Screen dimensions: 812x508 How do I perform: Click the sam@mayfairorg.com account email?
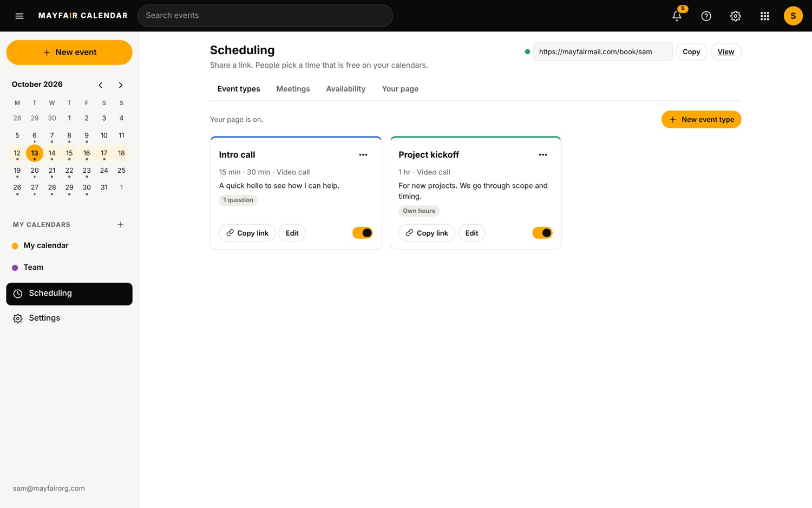[x=49, y=489]
